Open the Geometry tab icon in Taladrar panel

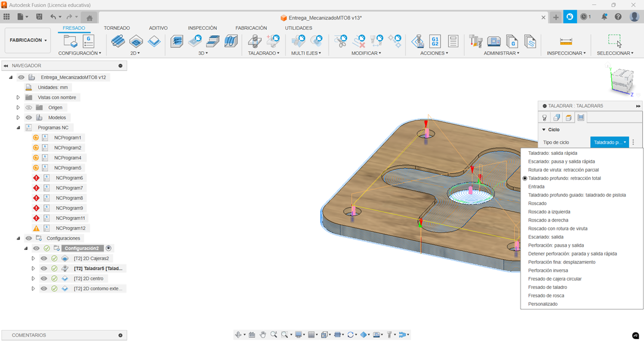[556, 118]
